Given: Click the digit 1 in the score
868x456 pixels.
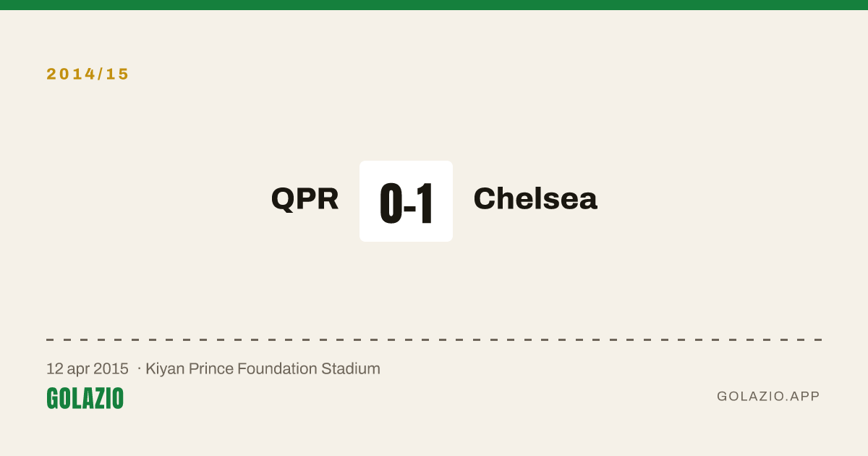Looking at the screenshot, I should 425,203.
